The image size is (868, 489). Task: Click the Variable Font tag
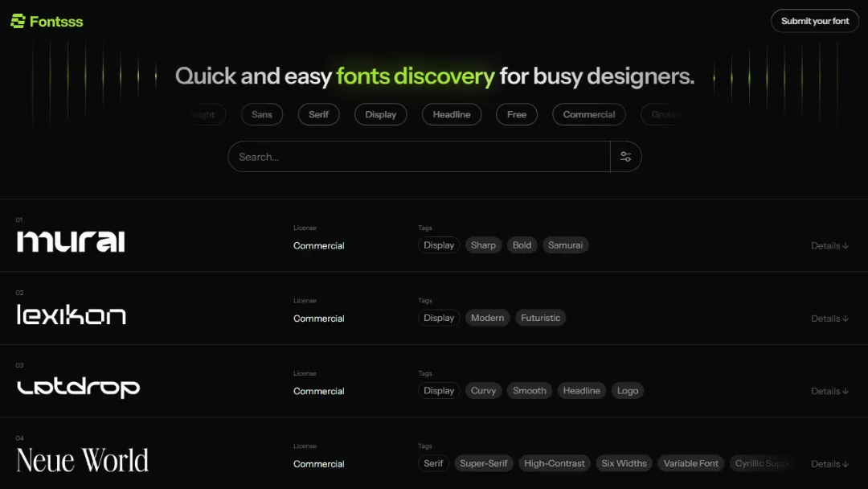[x=691, y=463]
